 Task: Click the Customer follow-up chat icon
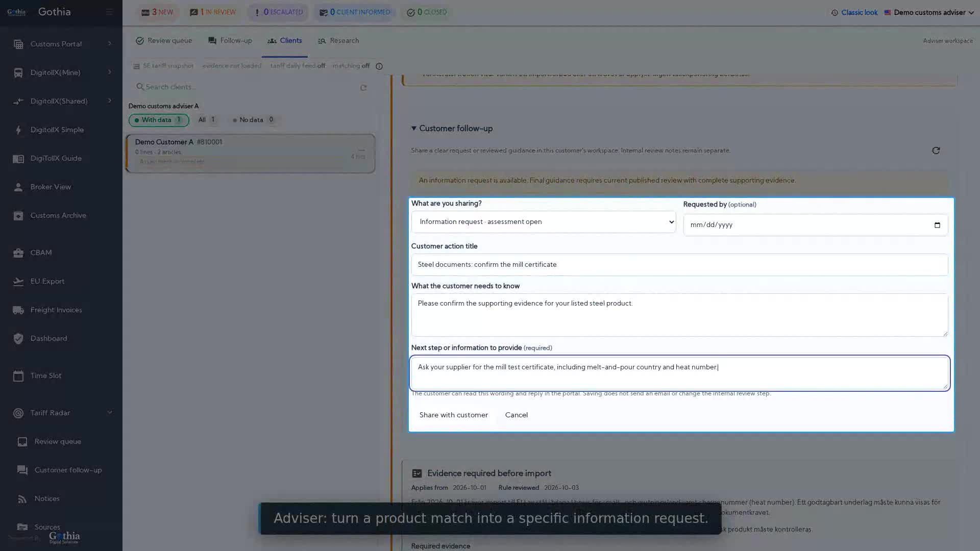(x=22, y=470)
